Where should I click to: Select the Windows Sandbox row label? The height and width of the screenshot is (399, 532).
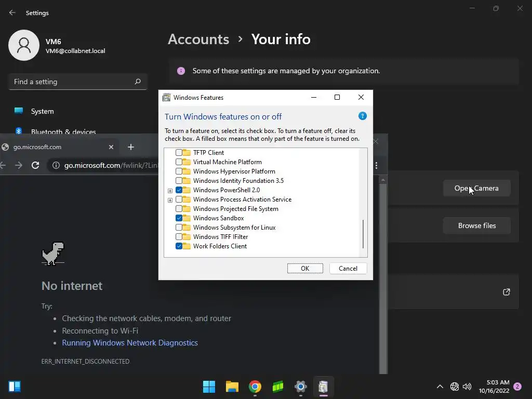[x=219, y=218]
